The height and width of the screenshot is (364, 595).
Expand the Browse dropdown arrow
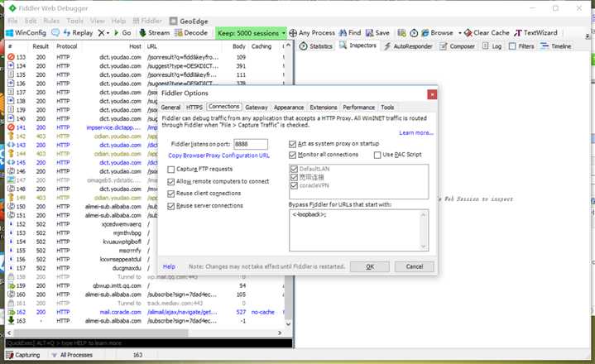pos(459,33)
